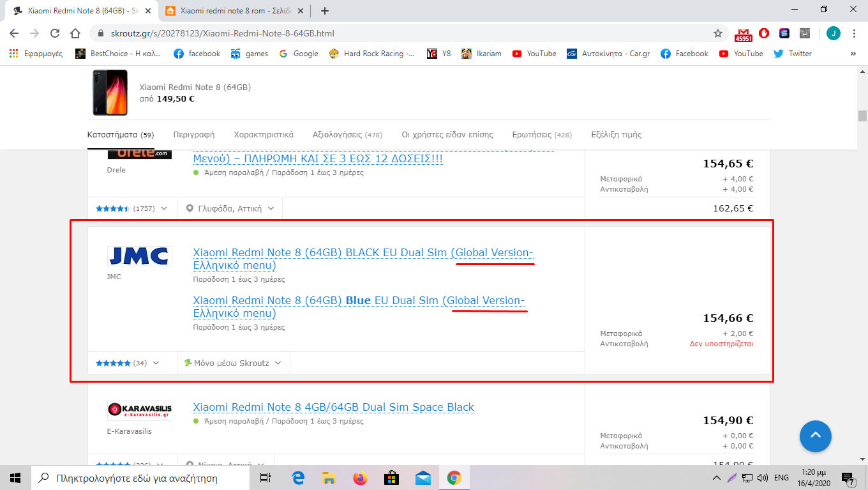Click the Redmi Note 8 product thumbnail
The image size is (868, 490).
point(110,93)
